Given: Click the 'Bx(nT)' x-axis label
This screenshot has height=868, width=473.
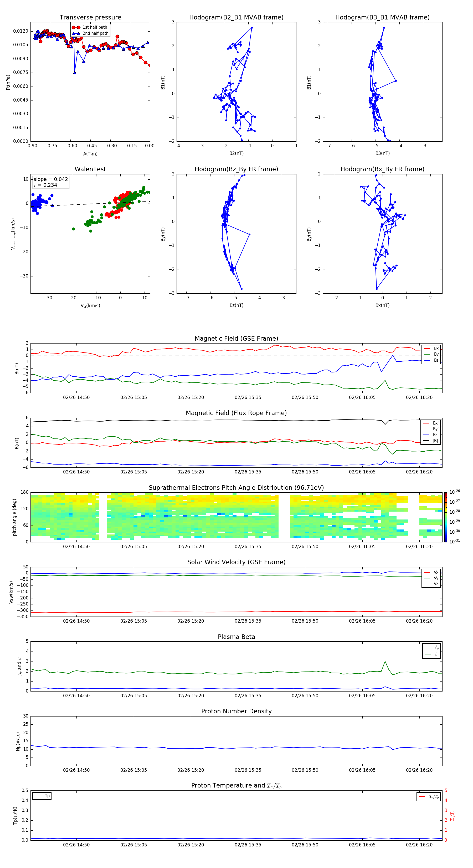Looking at the screenshot, I should coord(382,305).
